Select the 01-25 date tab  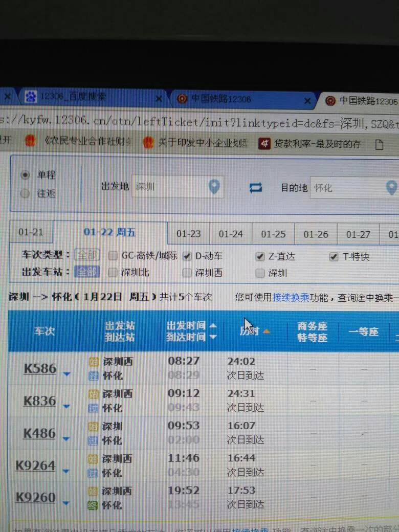(273, 234)
